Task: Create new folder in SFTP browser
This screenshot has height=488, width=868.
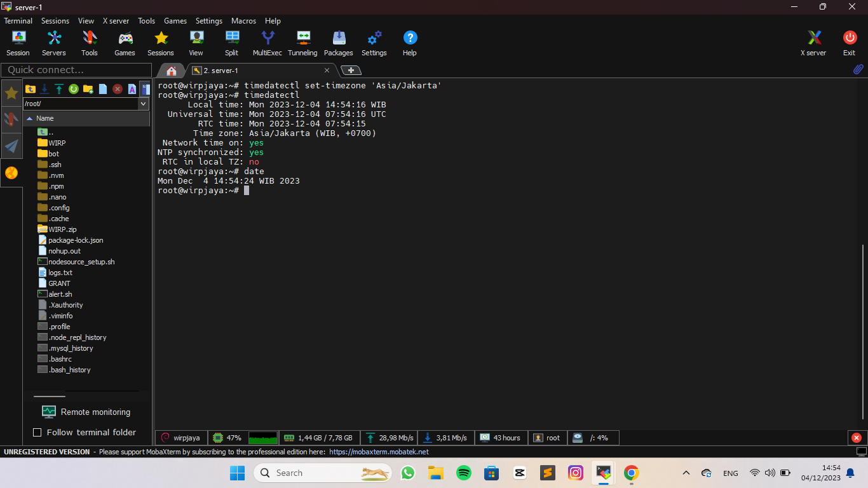Action: pos(88,89)
